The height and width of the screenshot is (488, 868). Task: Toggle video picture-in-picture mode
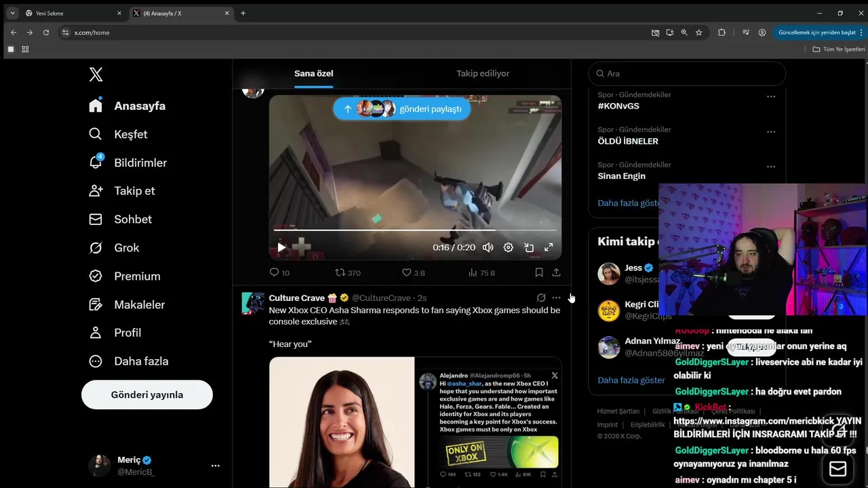(529, 247)
